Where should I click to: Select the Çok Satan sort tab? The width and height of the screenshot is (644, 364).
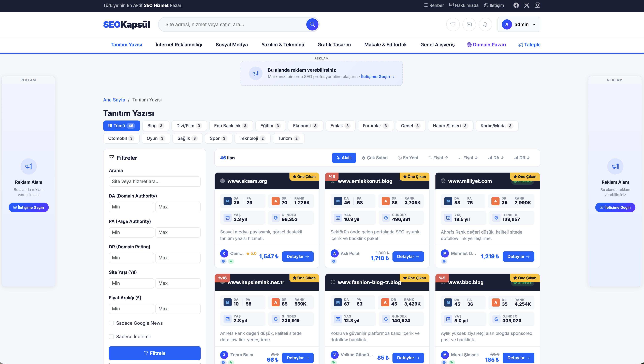pos(375,158)
